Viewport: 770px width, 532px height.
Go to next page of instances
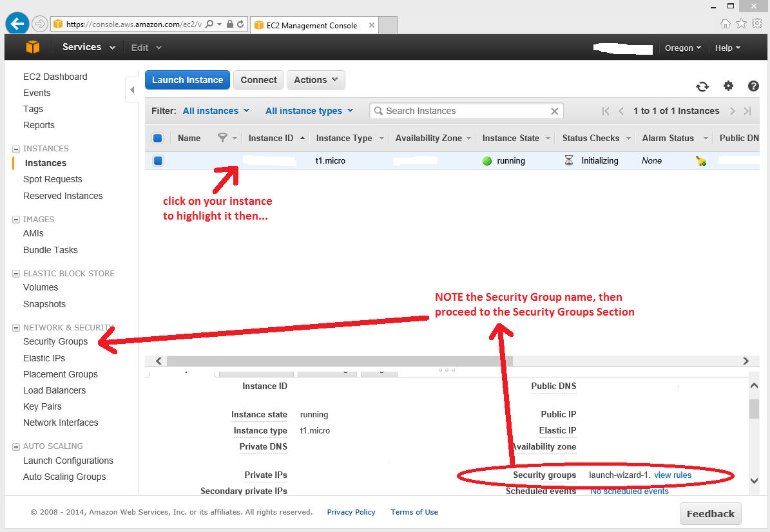tap(732, 111)
